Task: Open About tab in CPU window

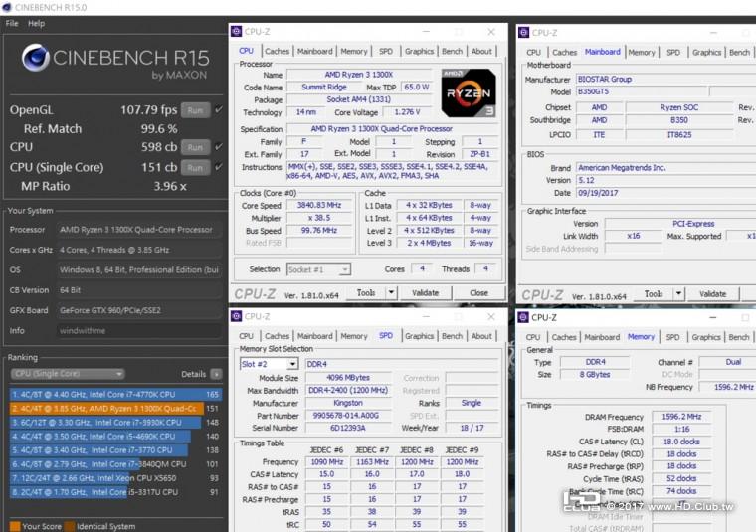Action: [x=481, y=51]
